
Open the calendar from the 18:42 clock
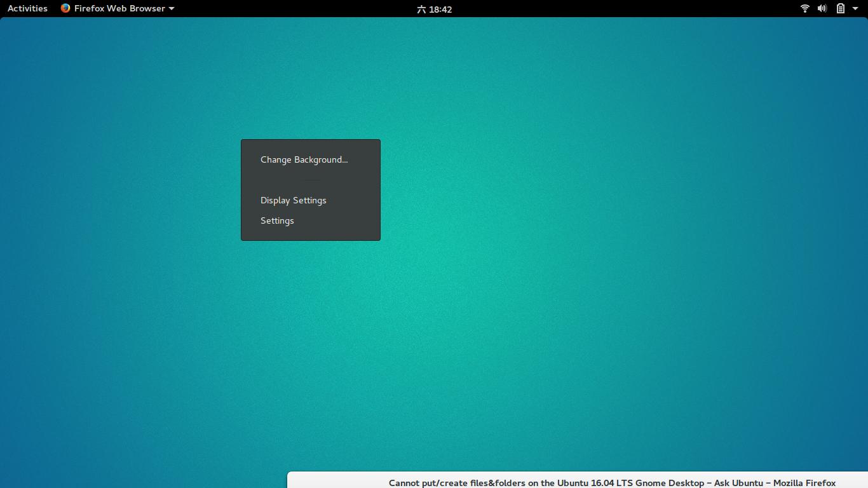pos(440,9)
